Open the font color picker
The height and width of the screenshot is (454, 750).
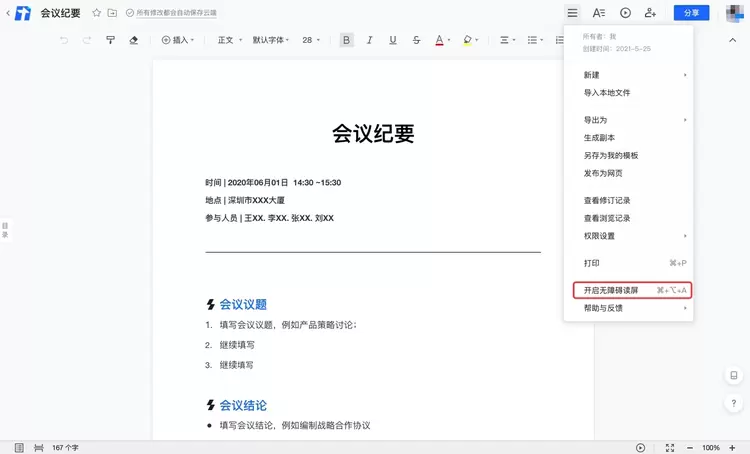439,40
